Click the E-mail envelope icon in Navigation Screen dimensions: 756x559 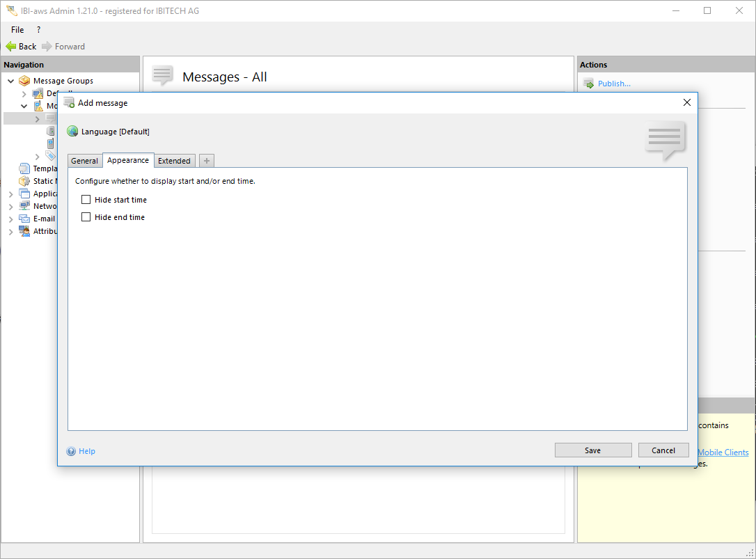click(25, 219)
